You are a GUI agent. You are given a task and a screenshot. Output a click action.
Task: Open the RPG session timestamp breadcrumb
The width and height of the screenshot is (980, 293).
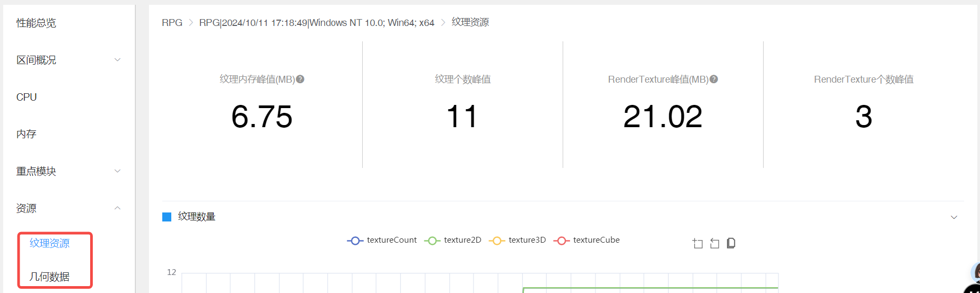pyautogui.click(x=317, y=23)
